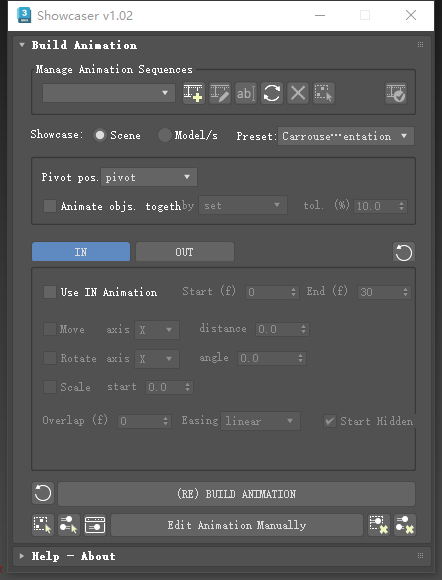
Task: Click the rename sequence 'ab' icon
Action: tap(246, 93)
